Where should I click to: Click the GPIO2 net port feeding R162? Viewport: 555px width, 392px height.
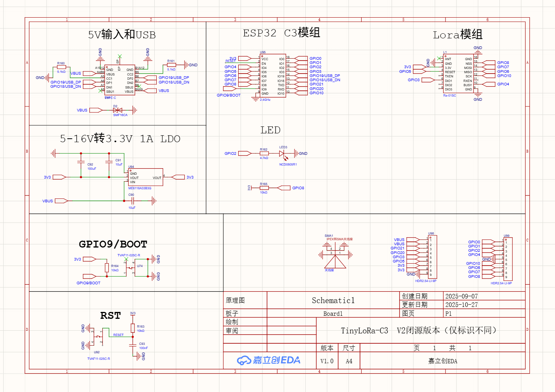(245, 154)
